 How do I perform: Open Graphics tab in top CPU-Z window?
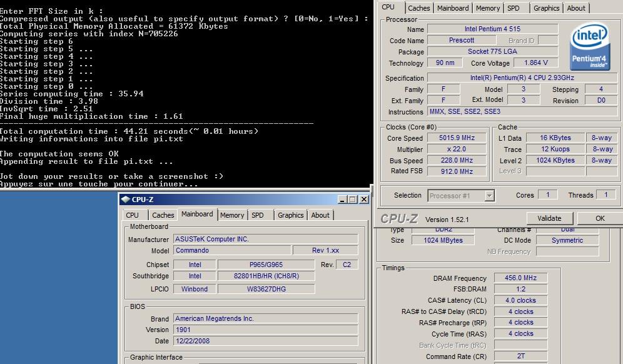(x=546, y=8)
